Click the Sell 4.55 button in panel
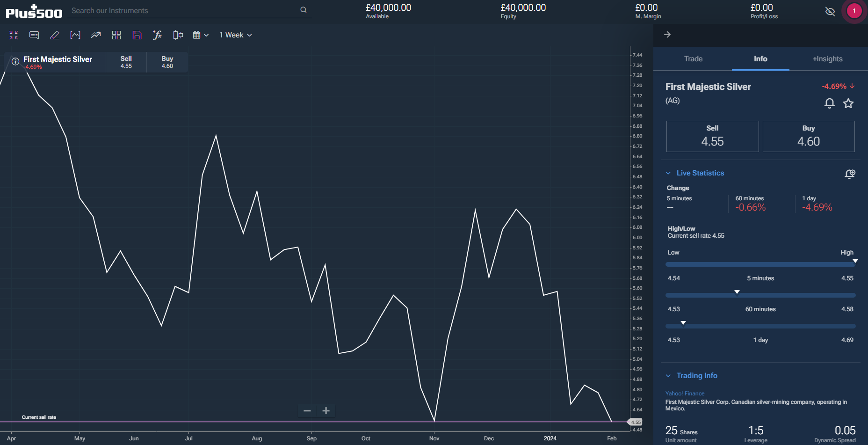 point(712,136)
